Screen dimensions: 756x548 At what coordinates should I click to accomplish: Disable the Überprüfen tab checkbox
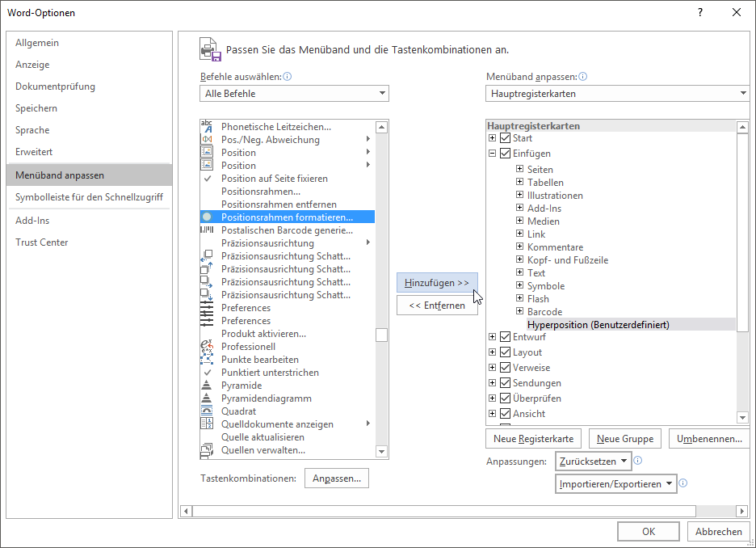pyautogui.click(x=506, y=398)
